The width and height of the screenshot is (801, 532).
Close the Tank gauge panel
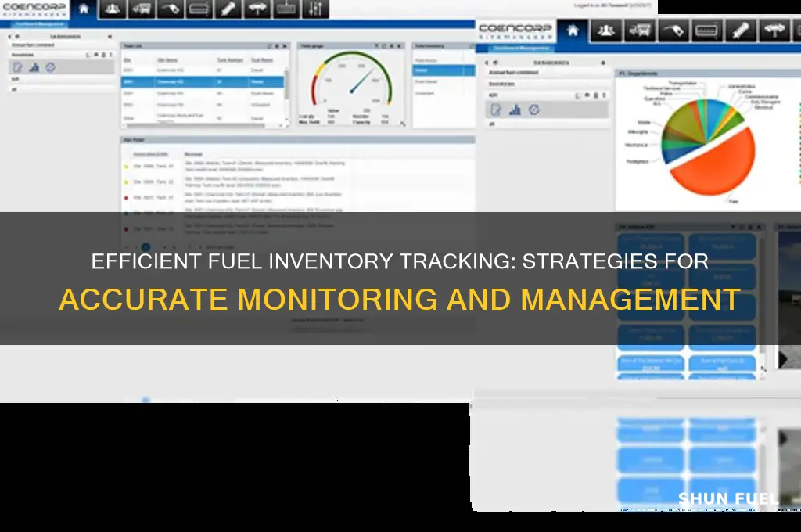[400, 46]
